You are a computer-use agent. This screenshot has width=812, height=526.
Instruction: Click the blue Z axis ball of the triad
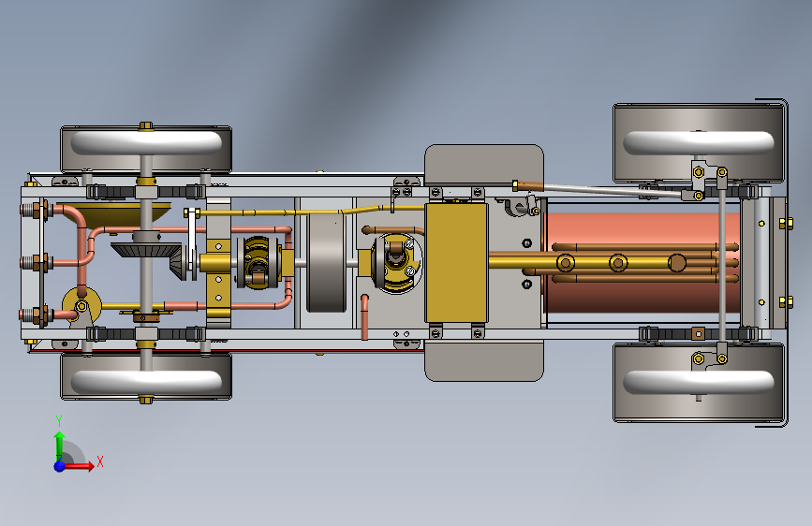pos(60,466)
